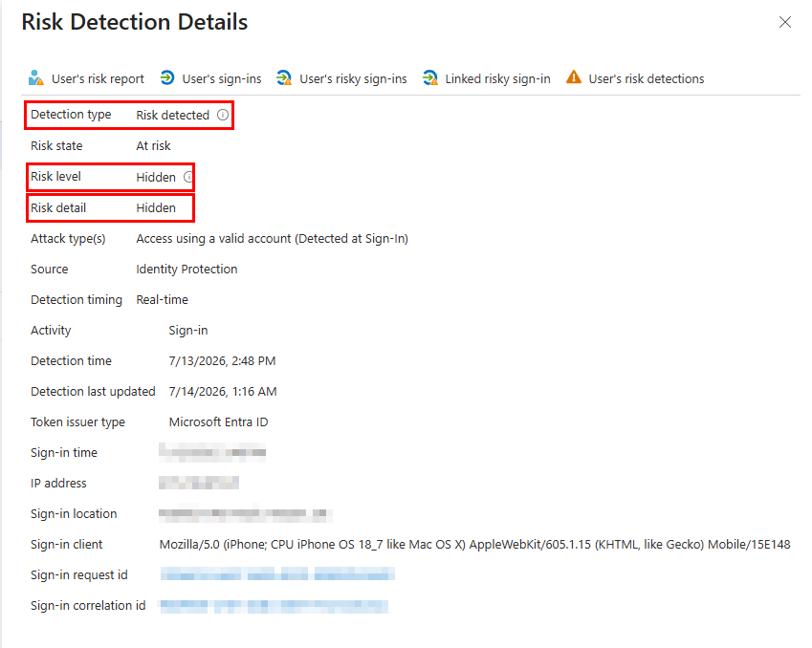Viewport: 812px width, 648px height.
Task: Open User's risk report icon
Action: click(35, 77)
